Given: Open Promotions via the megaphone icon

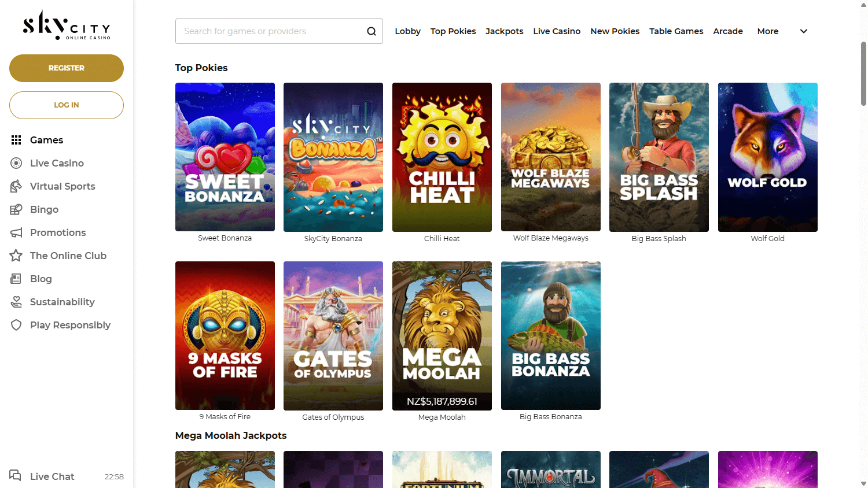Looking at the screenshot, I should [x=16, y=232].
